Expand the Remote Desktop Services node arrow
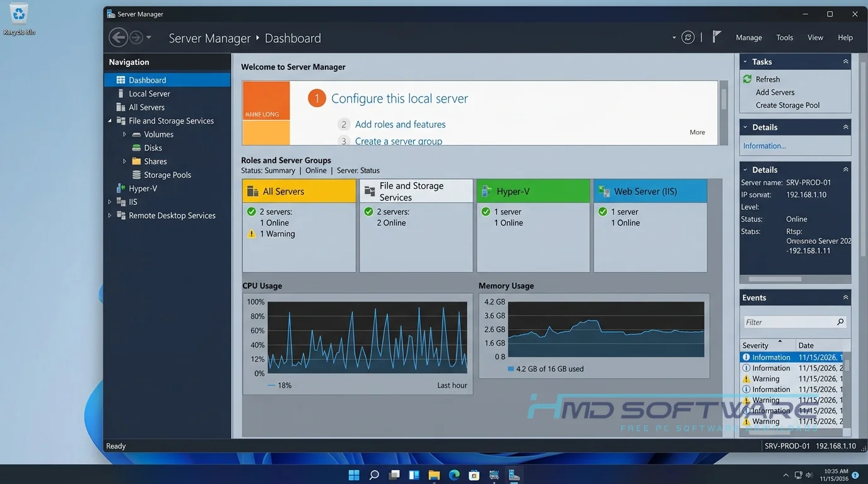Screen dimensions: 868x484 pos(110,216)
